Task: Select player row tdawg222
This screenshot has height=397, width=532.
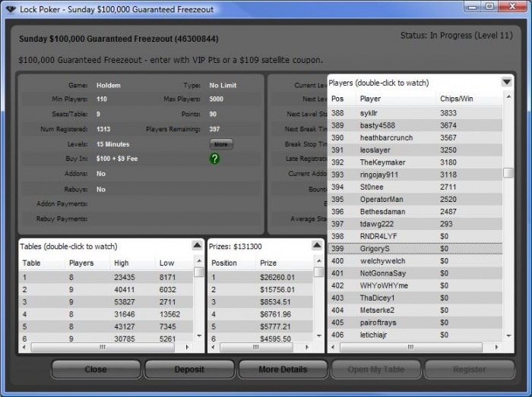Action: pyautogui.click(x=415, y=224)
